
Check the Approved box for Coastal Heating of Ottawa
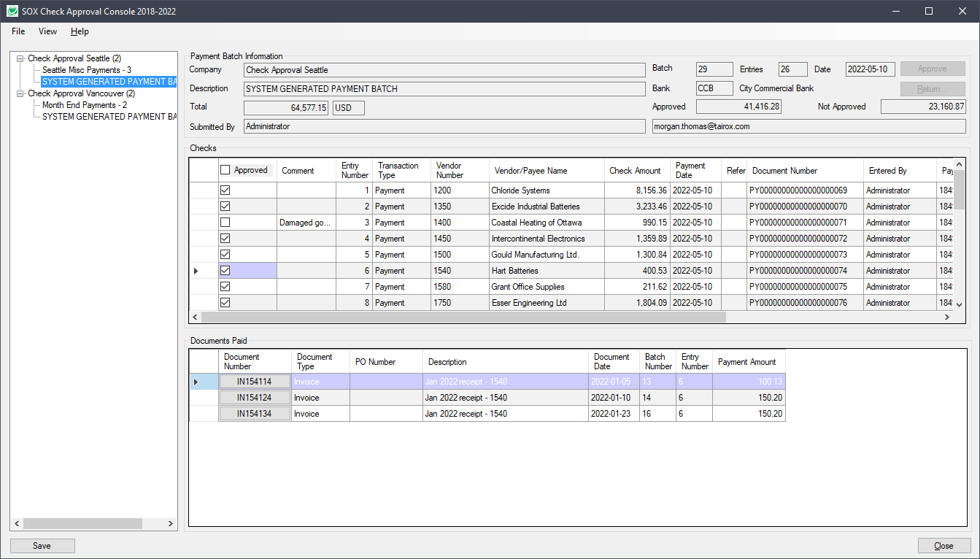pos(225,223)
